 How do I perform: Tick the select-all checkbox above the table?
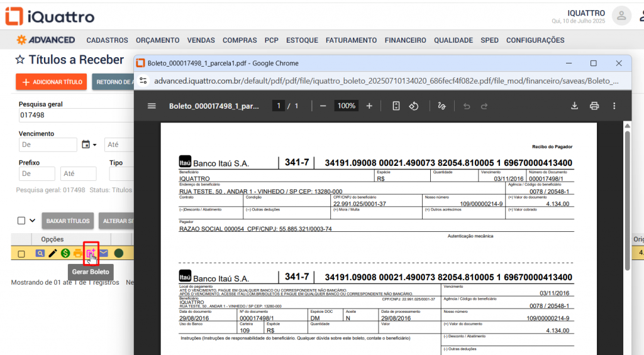21,221
